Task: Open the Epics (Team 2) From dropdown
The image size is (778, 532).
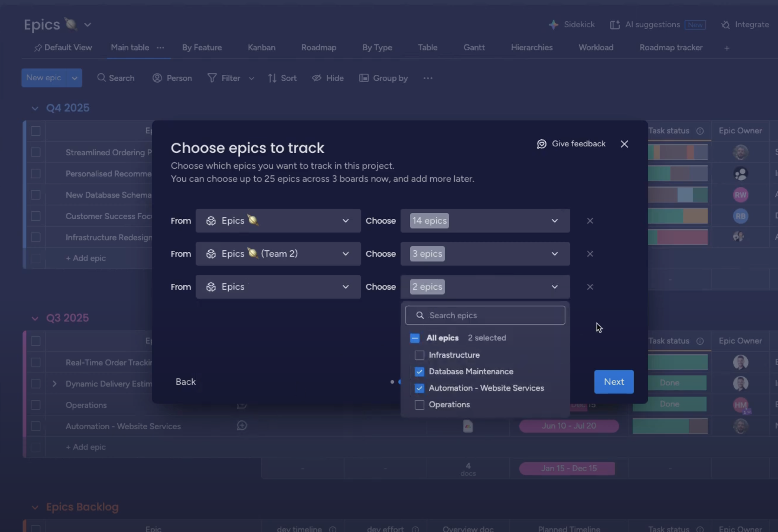Action: [278, 254]
